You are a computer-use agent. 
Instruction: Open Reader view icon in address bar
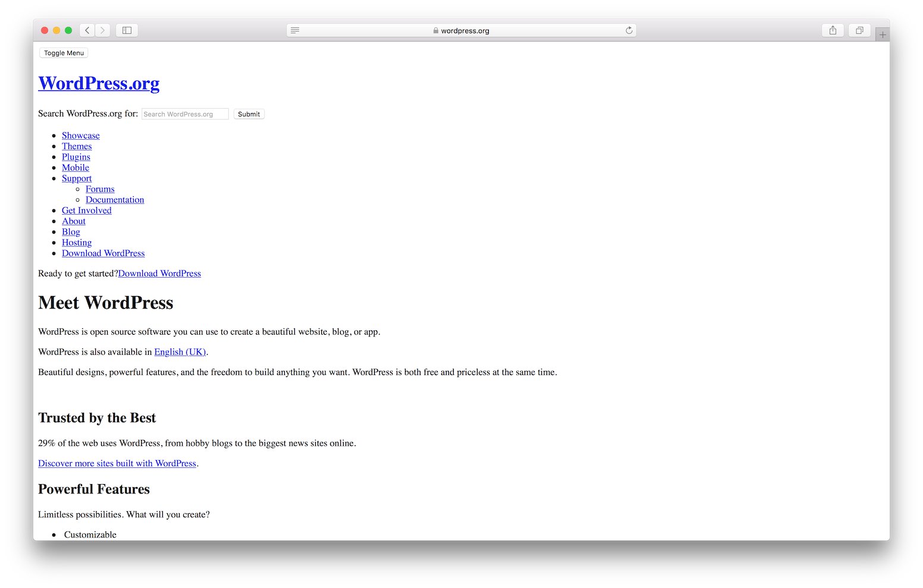click(295, 30)
